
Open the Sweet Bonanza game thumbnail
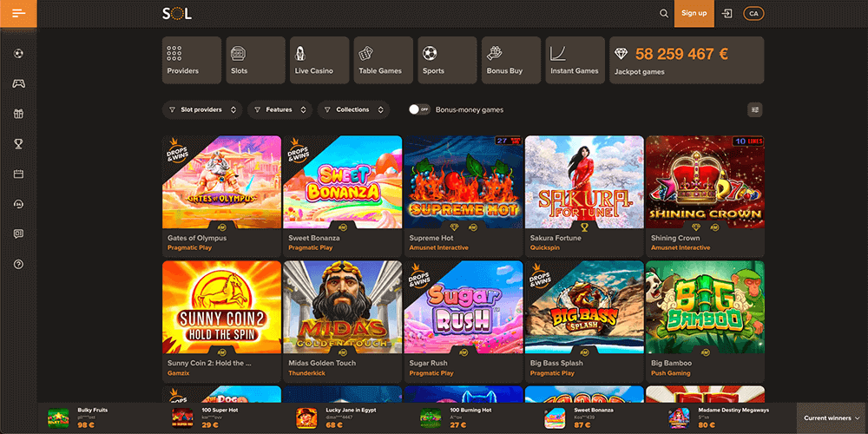point(343,182)
